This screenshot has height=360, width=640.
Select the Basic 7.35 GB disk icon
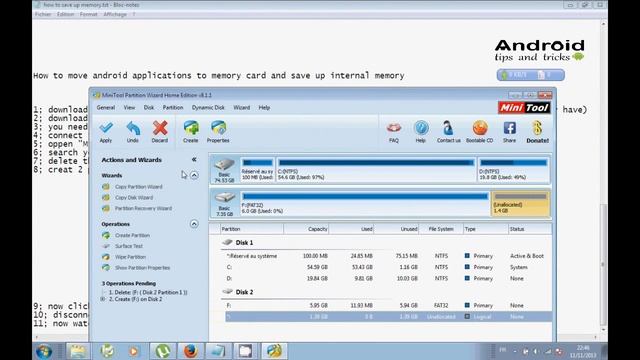coord(224,203)
